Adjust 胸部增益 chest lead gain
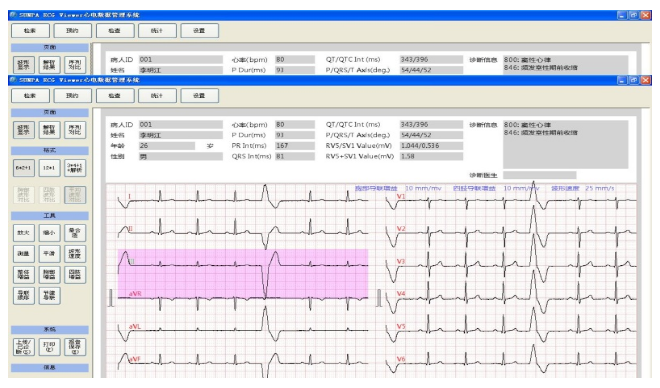 (x=49, y=275)
